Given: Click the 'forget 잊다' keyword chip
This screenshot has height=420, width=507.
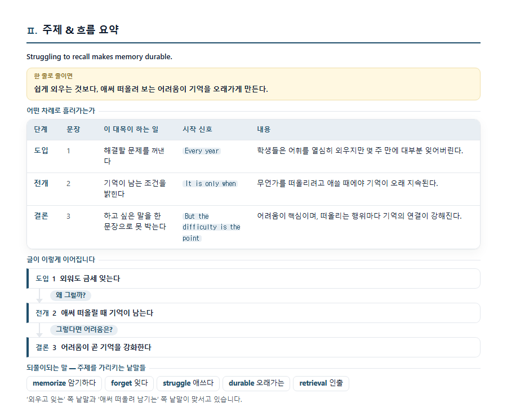Looking at the screenshot, I should pos(130,383).
